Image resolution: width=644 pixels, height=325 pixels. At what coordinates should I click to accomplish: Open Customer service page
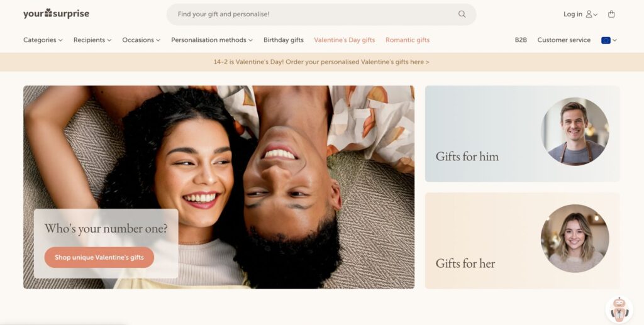(564, 40)
